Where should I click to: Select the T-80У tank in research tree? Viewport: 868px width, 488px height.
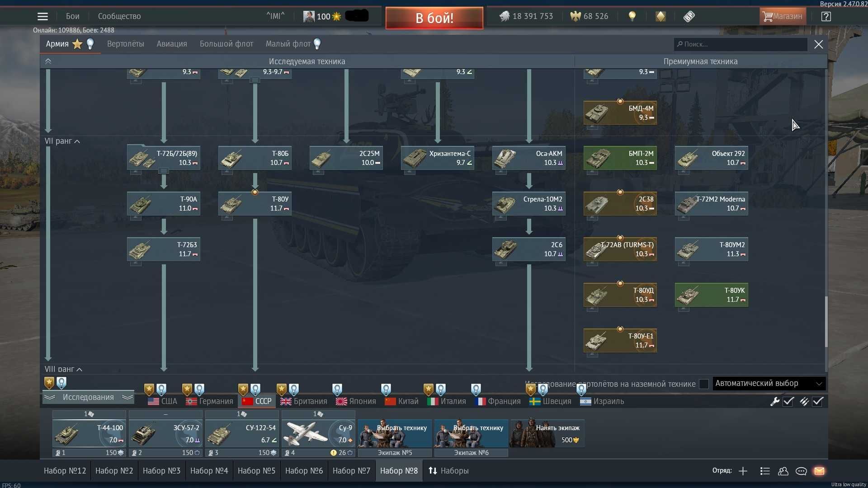pos(255,204)
